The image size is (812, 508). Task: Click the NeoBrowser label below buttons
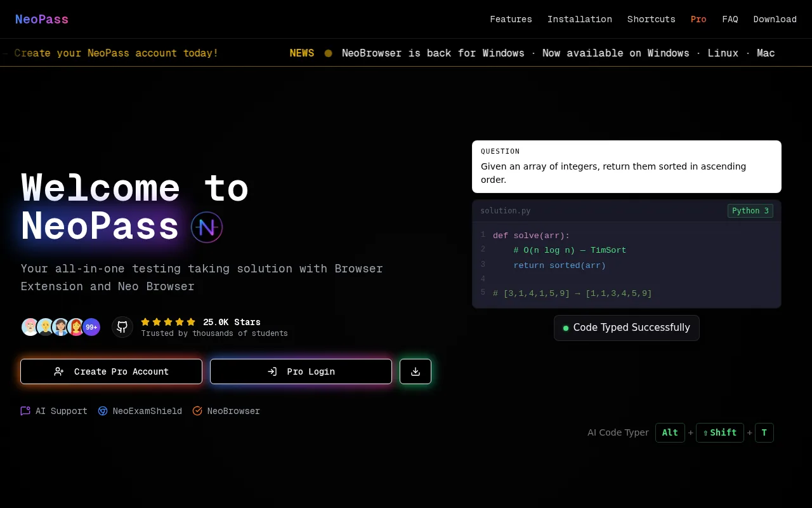coord(233,411)
